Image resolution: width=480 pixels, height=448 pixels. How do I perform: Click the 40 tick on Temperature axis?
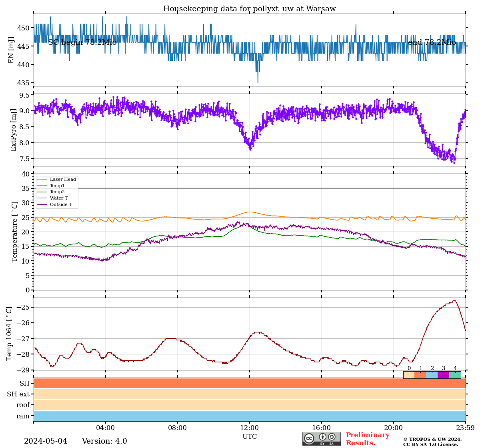26,174
